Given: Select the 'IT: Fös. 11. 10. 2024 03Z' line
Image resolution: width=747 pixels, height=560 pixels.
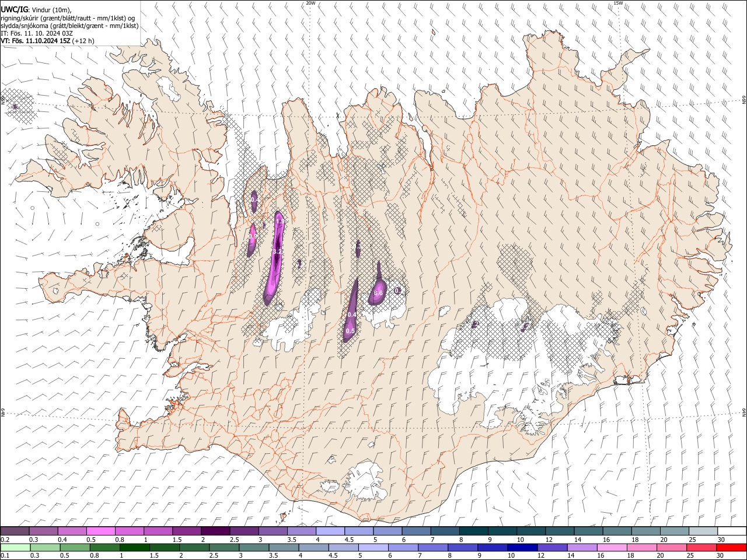Looking at the screenshot, I should tap(37, 33).
